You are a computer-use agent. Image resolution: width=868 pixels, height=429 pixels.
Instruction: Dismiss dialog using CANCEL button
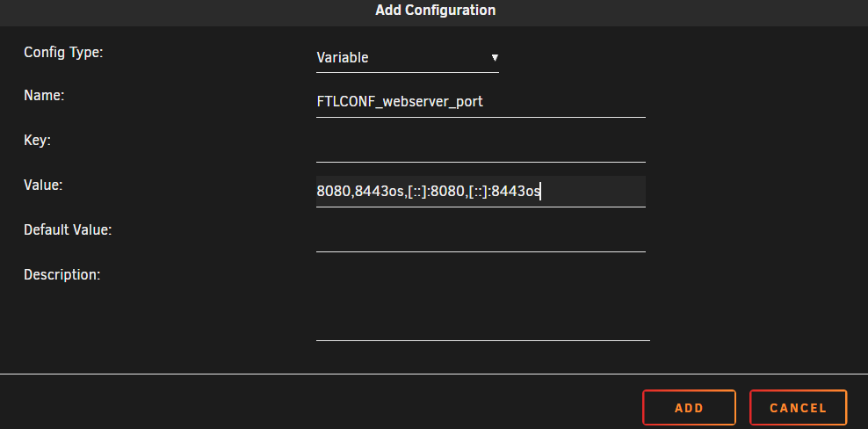799,408
